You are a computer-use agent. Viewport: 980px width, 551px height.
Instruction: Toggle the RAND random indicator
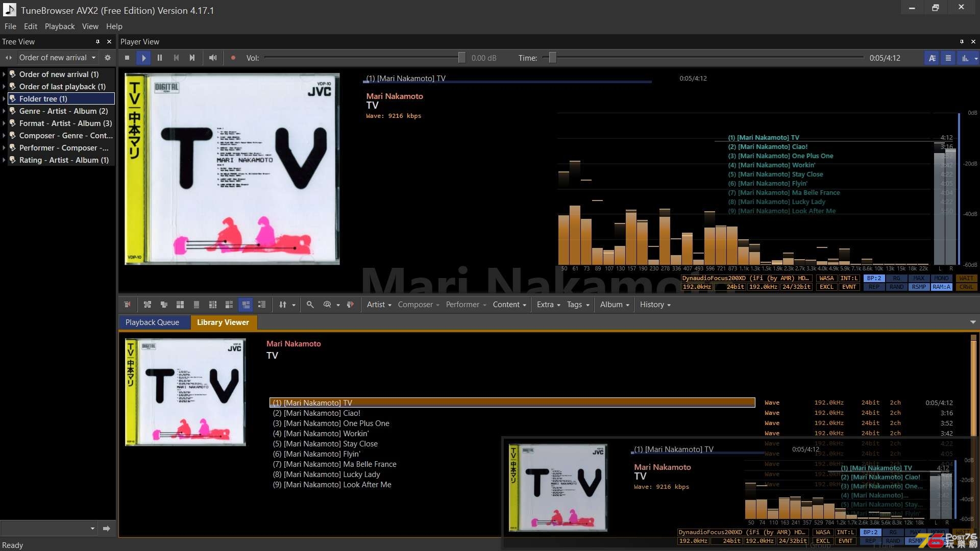896,287
